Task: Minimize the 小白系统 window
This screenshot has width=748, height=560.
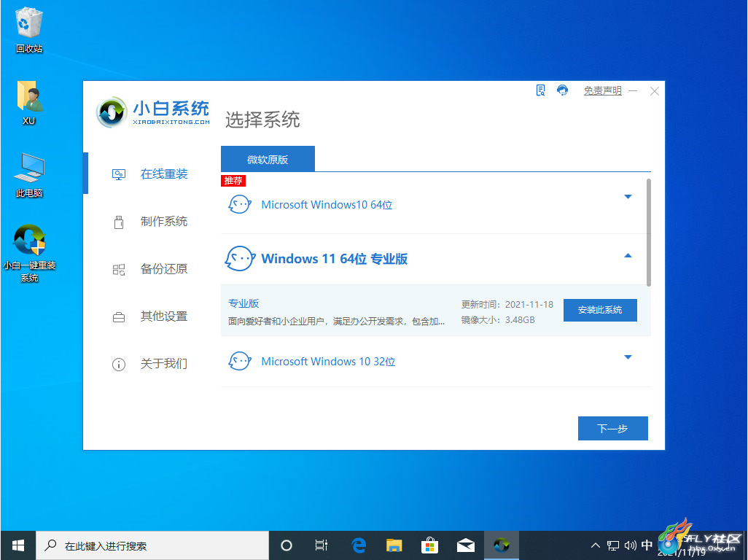Action: pos(633,90)
